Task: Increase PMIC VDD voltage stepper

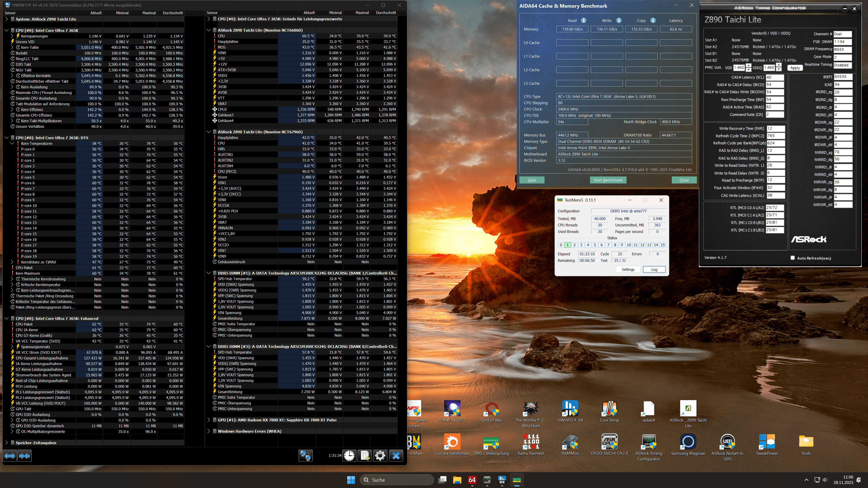Action: pos(748,65)
